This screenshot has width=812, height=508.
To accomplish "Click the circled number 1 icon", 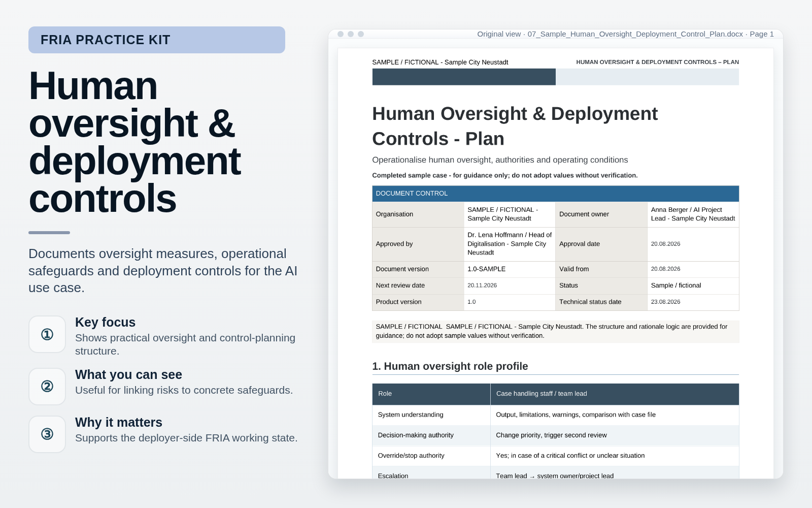I will pyautogui.click(x=47, y=334).
